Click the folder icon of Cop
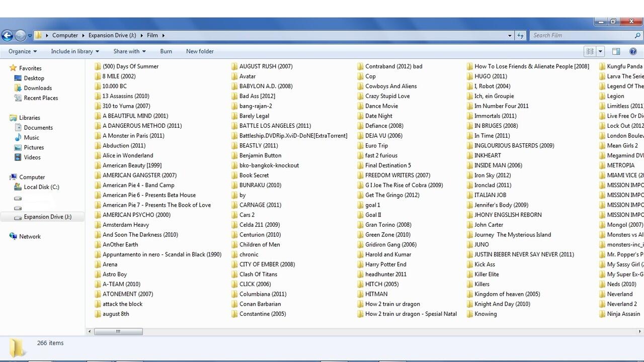This screenshot has width=644, height=362. click(361, 76)
